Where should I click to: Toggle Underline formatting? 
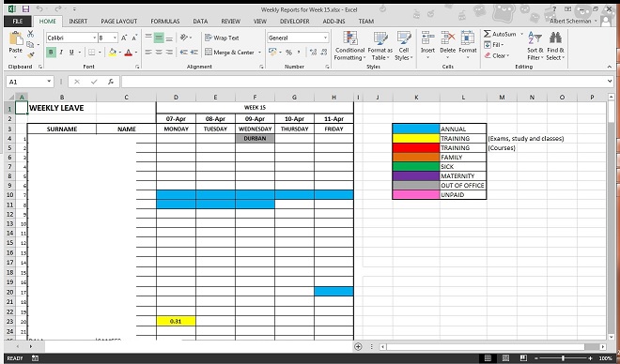pos(71,53)
